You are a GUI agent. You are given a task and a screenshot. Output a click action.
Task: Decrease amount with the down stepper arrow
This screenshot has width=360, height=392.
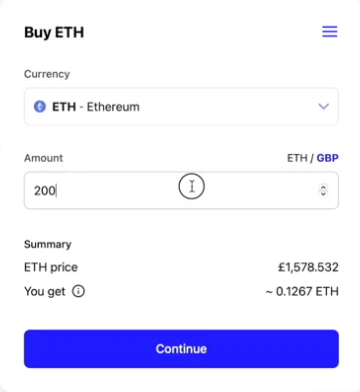point(323,194)
